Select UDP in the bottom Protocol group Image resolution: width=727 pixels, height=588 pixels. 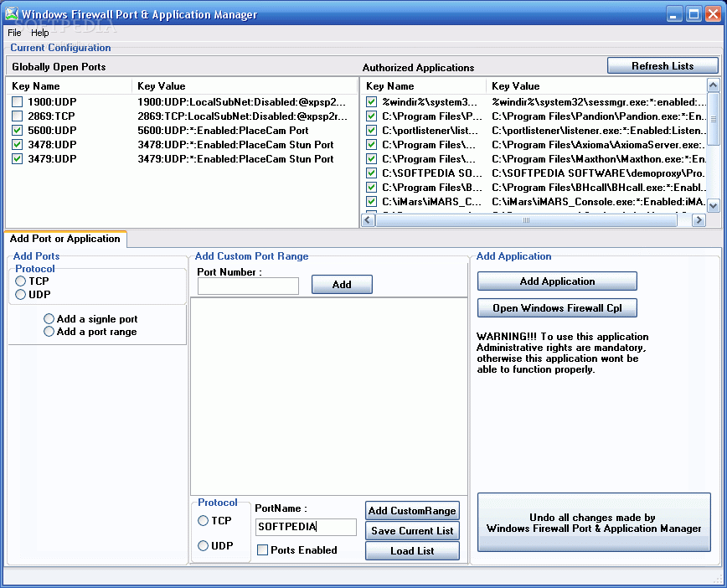[x=203, y=544]
